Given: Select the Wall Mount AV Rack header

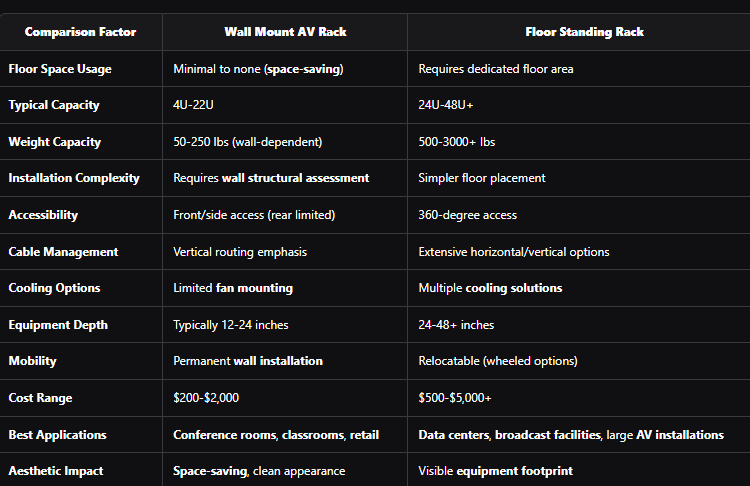Looking at the screenshot, I should pos(286,32).
